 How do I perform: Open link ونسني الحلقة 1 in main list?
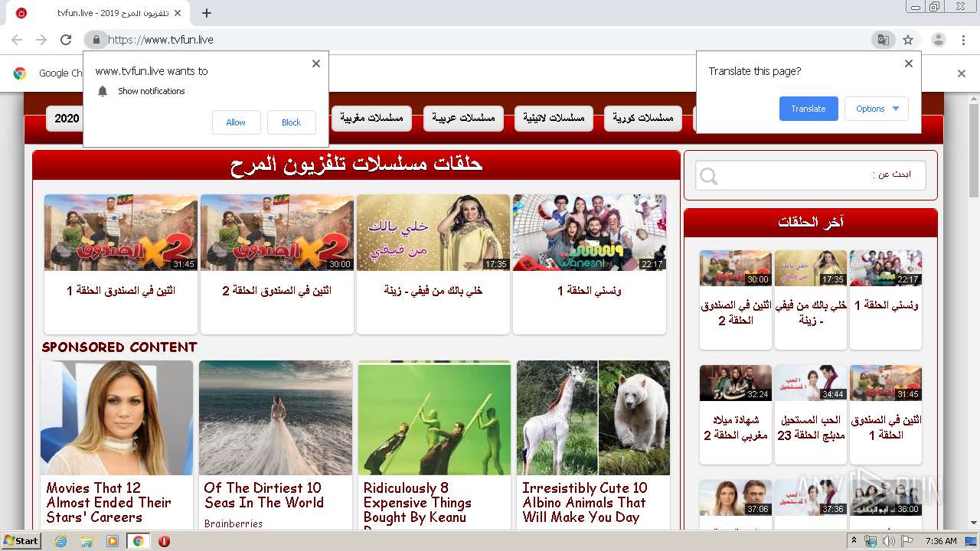[x=590, y=291]
